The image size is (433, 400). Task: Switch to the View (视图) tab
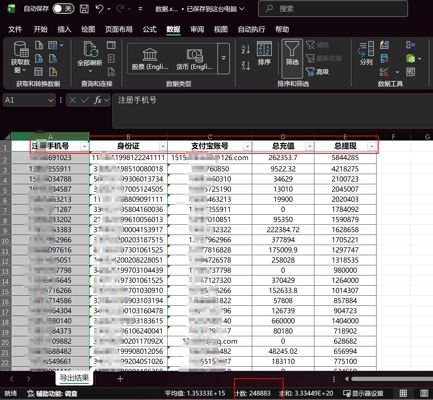(221, 29)
